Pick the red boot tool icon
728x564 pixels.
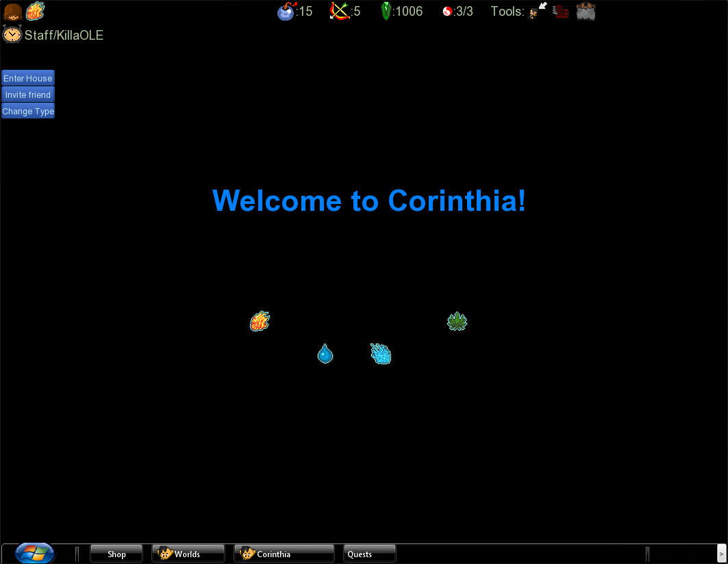(561, 12)
